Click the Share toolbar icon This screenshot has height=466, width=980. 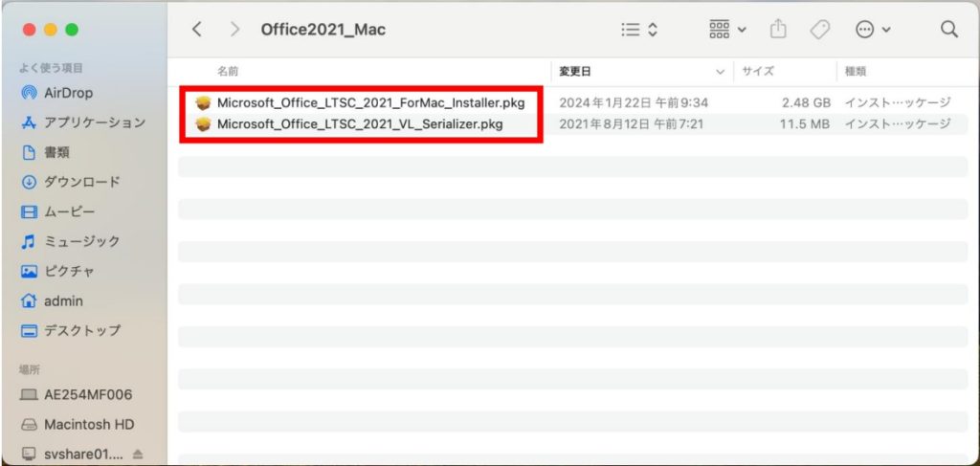click(777, 30)
